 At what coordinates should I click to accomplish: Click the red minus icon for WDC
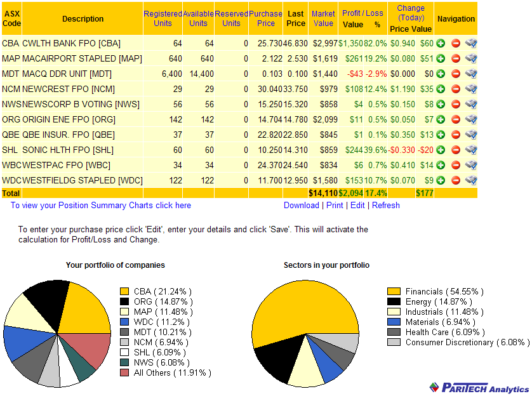click(x=456, y=180)
